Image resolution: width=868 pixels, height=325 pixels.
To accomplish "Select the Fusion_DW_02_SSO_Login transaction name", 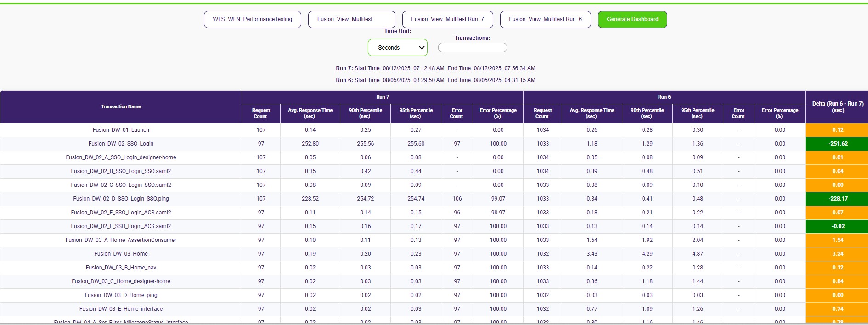I will pyautogui.click(x=121, y=144).
